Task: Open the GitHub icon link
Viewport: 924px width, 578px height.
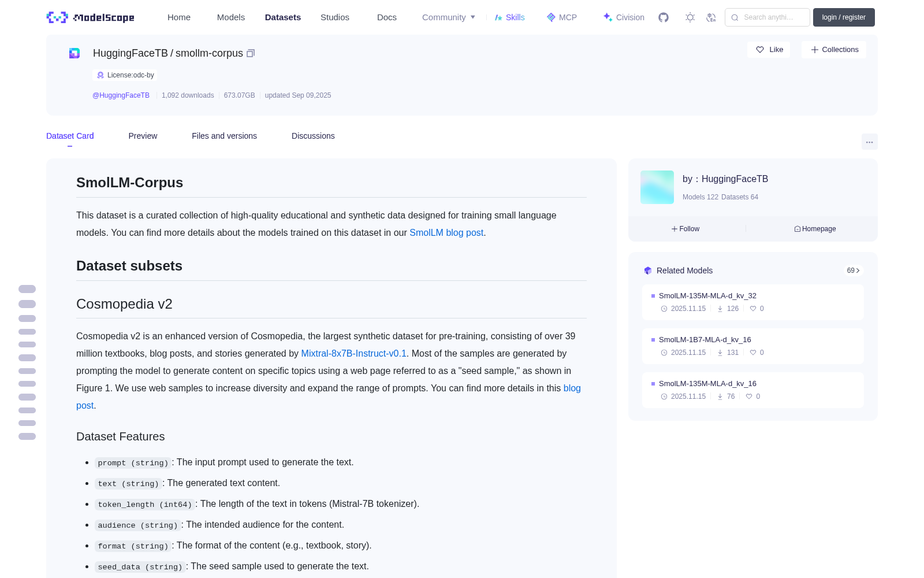Action: coord(664,17)
